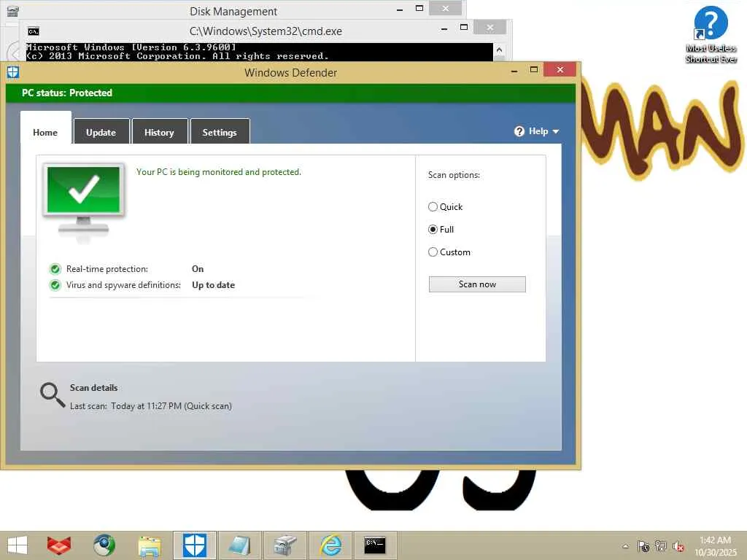Switch to the Update tab
Viewport: 747px width, 560px height.
click(101, 132)
